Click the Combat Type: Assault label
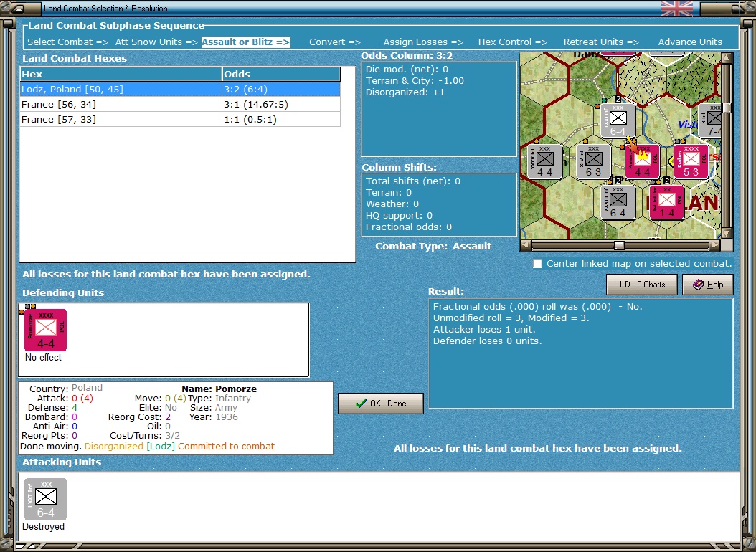Screen dimensions: 756x552 coord(433,246)
